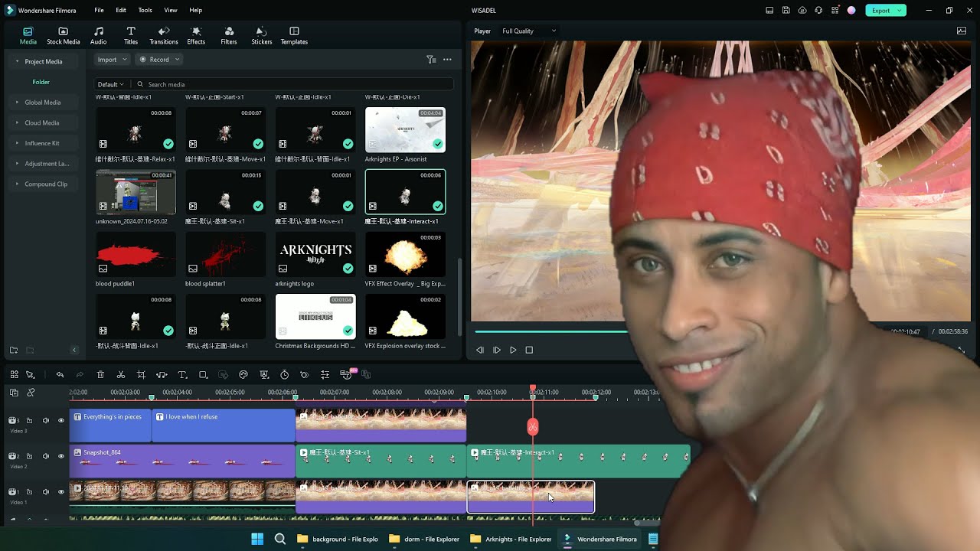Change the Full Quality player dropdown
Viewport: 980px width, 551px height.
tap(529, 31)
